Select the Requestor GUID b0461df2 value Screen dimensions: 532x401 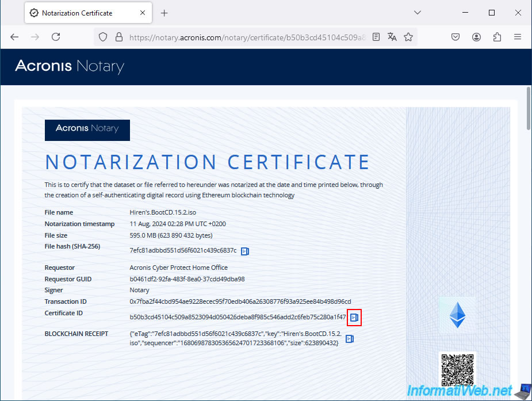point(187,279)
